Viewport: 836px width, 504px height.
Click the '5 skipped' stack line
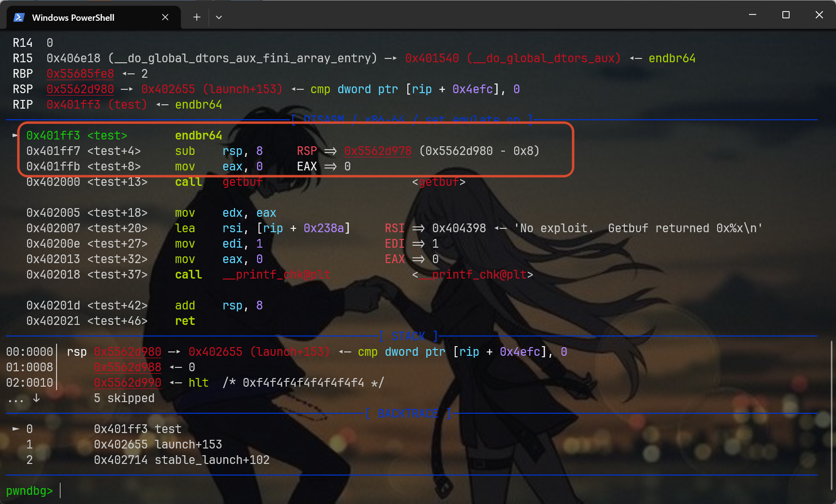(x=124, y=398)
